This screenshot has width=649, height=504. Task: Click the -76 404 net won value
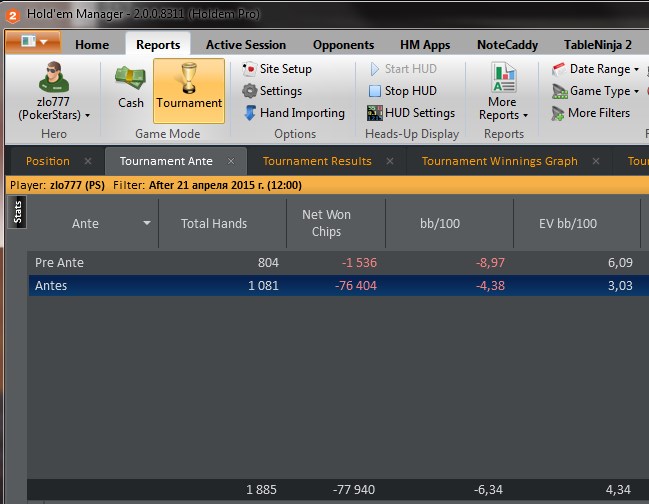[356, 286]
